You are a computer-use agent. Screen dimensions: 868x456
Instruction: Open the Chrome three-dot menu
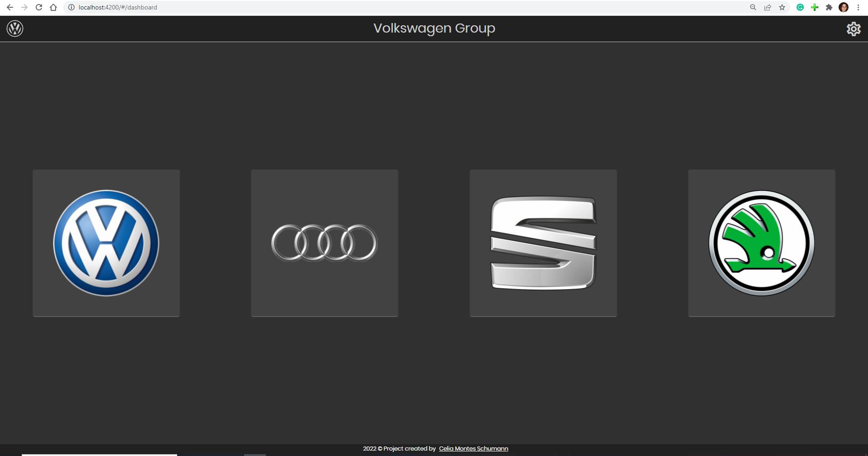[x=858, y=7]
